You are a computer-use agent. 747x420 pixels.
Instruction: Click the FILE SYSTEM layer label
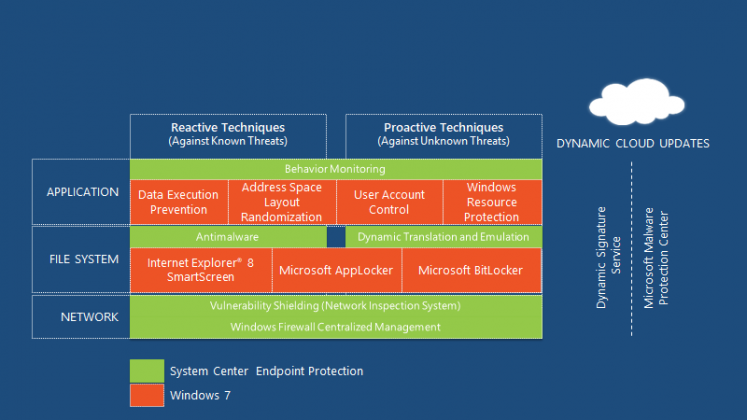(x=84, y=260)
